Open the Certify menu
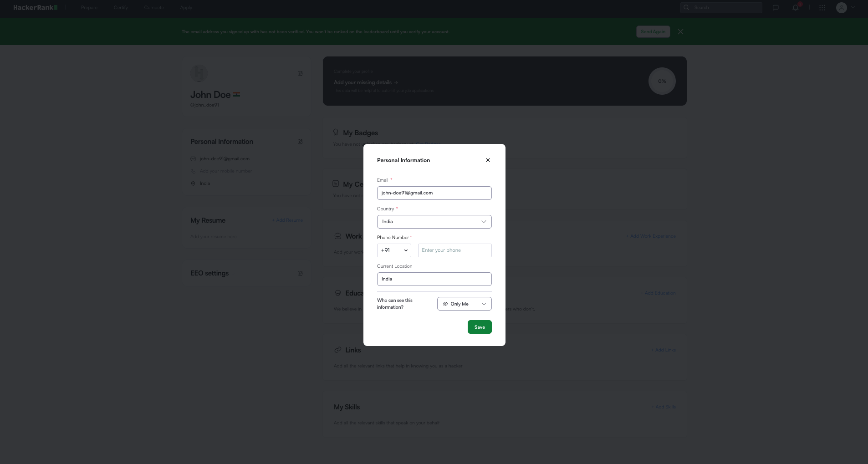 121,8
